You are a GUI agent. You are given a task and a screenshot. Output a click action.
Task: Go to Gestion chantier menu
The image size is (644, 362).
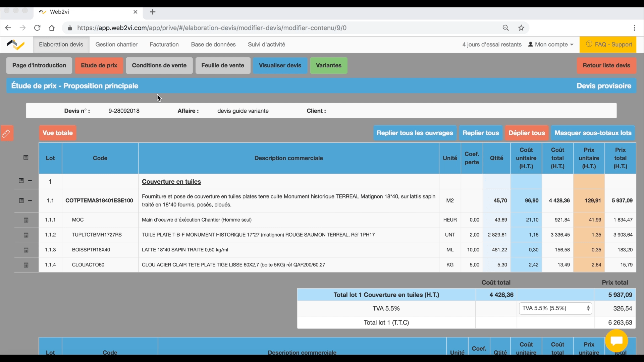tap(116, 45)
